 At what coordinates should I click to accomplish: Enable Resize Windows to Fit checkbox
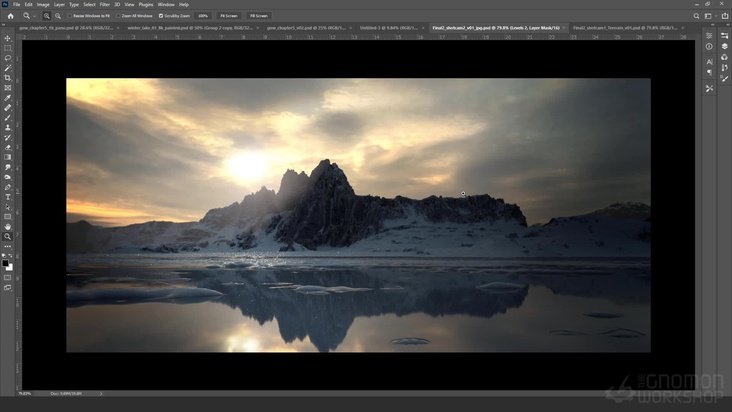(70, 16)
